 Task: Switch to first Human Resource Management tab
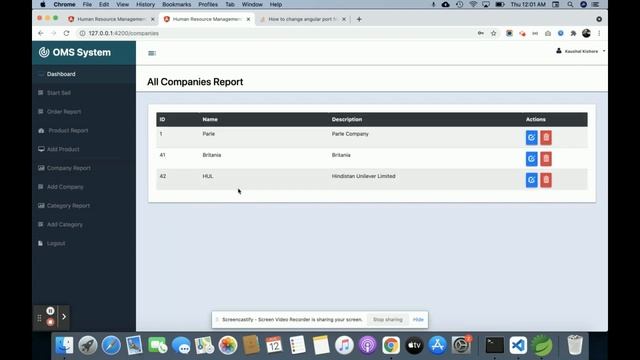pyautogui.click(x=111, y=19)
